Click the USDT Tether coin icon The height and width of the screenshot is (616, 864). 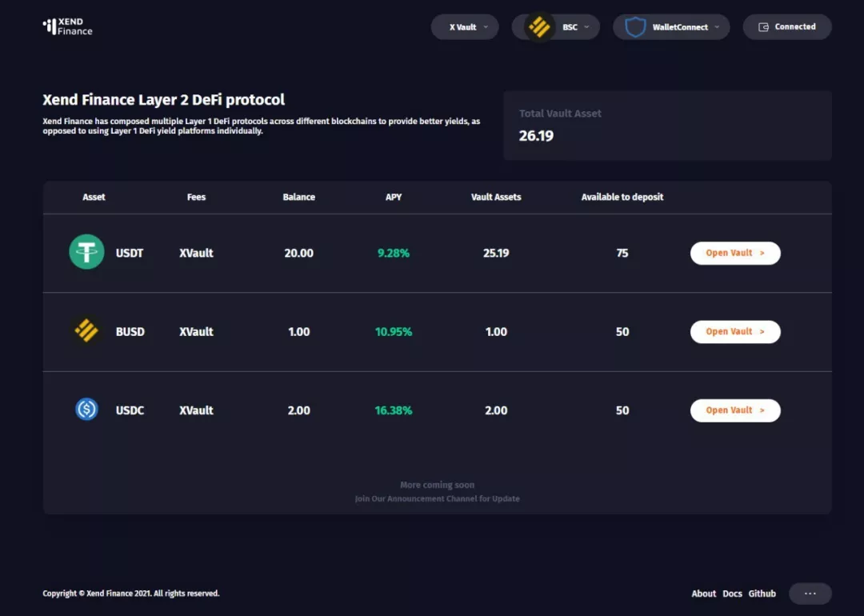[86, 252]
